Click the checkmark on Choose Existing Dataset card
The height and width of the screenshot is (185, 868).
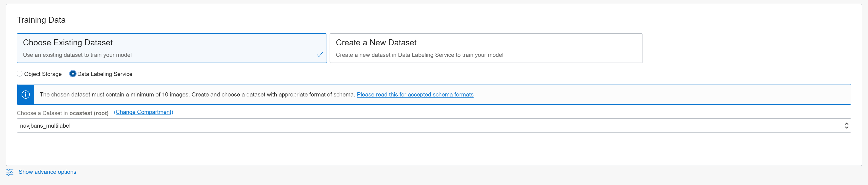coord(320,55)
